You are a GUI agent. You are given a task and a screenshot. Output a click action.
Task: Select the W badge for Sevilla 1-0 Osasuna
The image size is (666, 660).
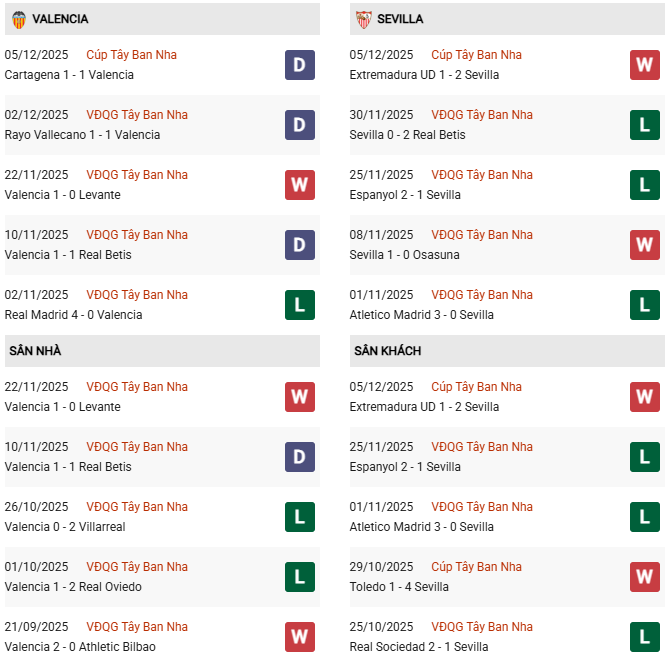644,245
